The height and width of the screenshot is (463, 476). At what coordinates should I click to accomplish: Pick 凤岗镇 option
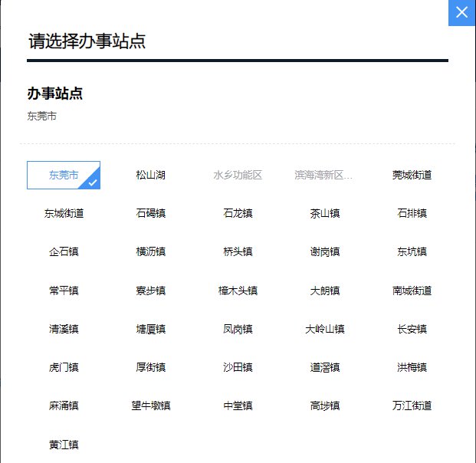click(238, 329)
